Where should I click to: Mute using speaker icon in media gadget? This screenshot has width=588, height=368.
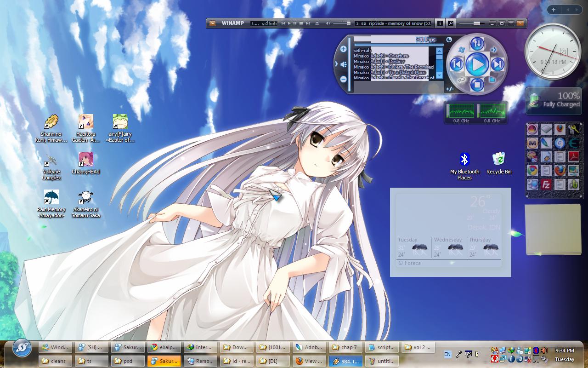point(343,64)
